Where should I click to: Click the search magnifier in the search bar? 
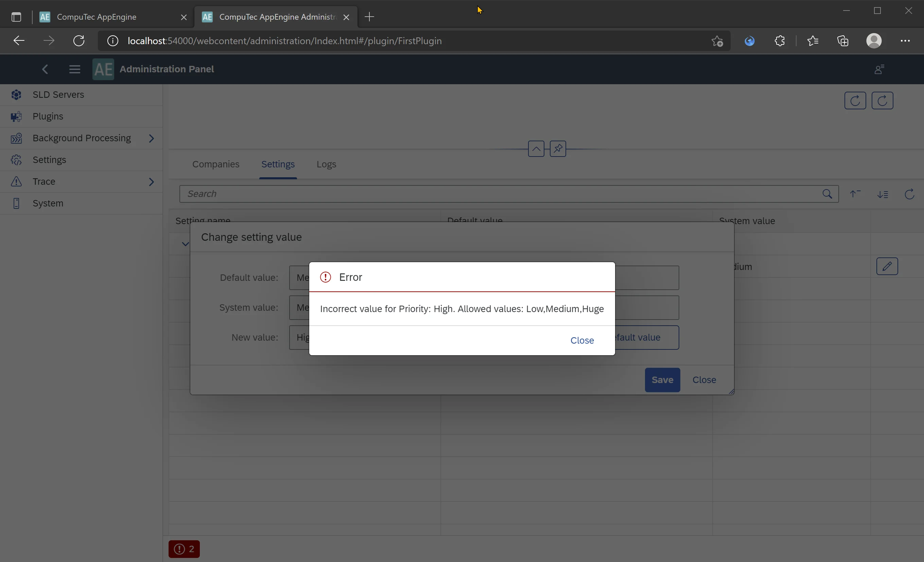coord(827,194)
